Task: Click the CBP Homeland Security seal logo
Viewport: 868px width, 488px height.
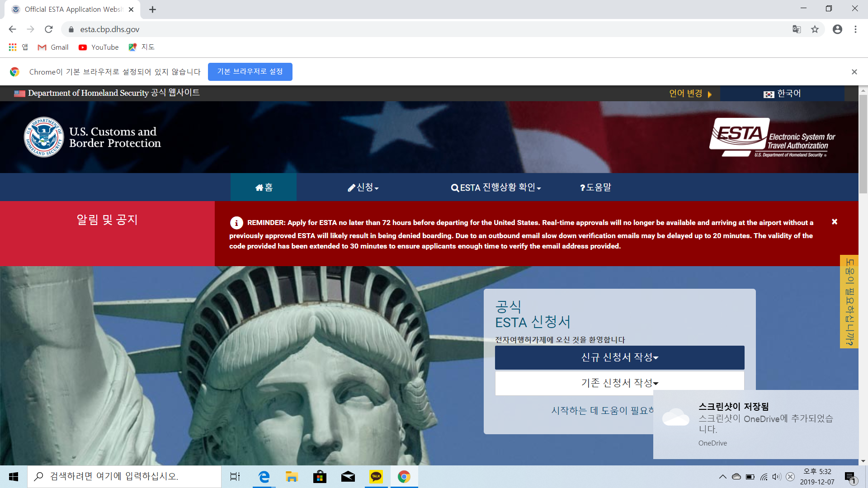Action: point(44,137)
